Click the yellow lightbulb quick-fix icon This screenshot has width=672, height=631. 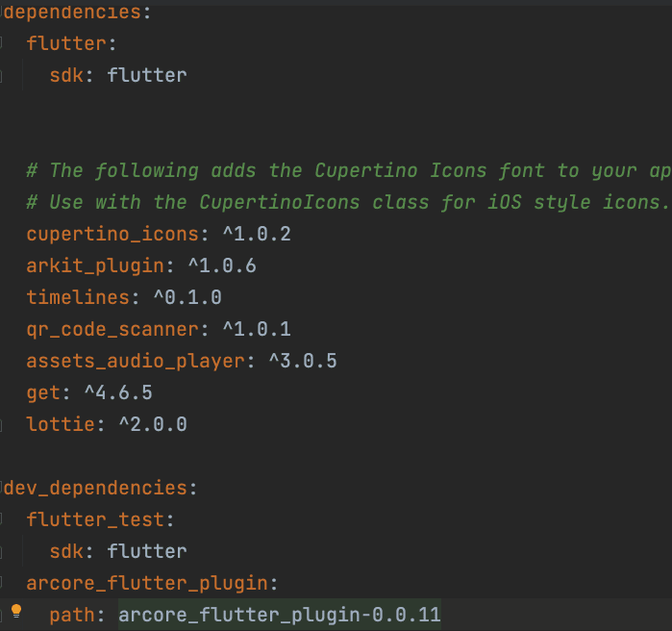15,612
